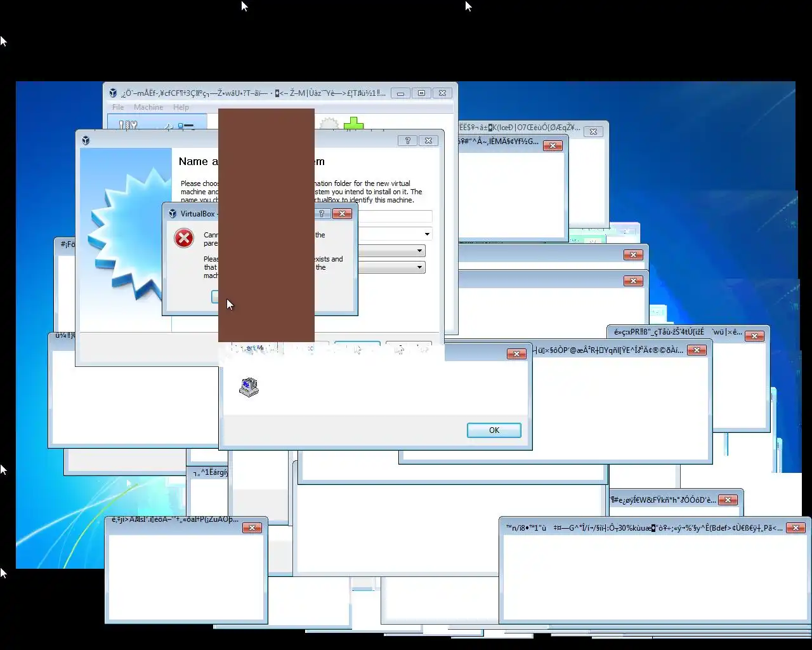Screen dimensions: 812x650
Task: Close the message box containing the OK button
Action: (516, 354)
